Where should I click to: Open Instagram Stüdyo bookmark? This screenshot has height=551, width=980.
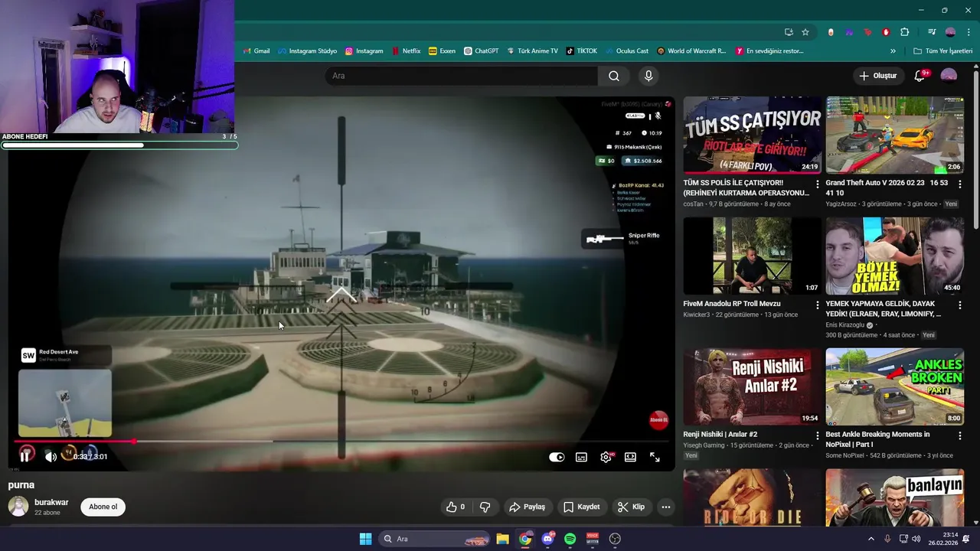(x=307, y=51)
